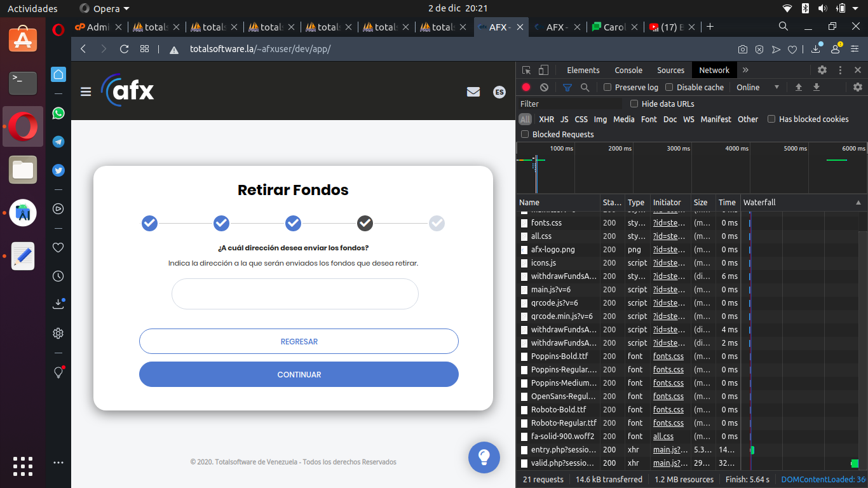Image resolution: width=868 pixels, height=488 pixels.
Task: Open DevTools settings gear icon
Action: coord(822,70)
